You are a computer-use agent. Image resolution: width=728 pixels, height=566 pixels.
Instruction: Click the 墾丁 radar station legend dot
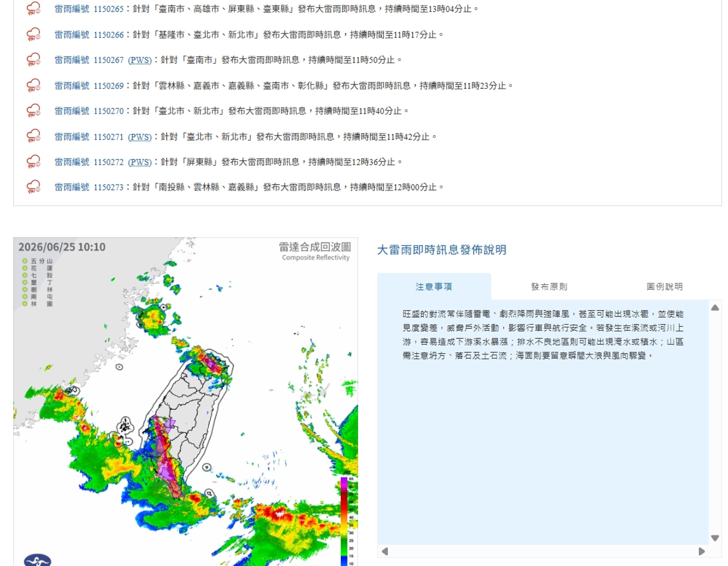point(25,282)
